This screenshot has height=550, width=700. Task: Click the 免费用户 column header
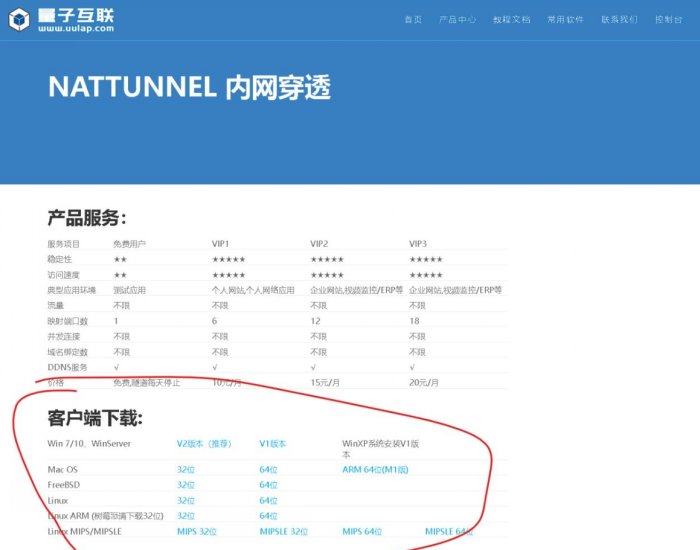(x=129, y=244)
